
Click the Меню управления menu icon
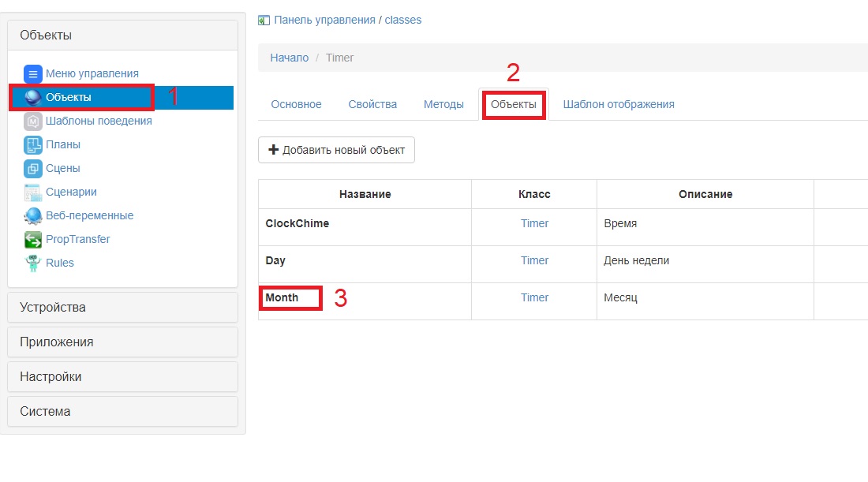(32, 73)
